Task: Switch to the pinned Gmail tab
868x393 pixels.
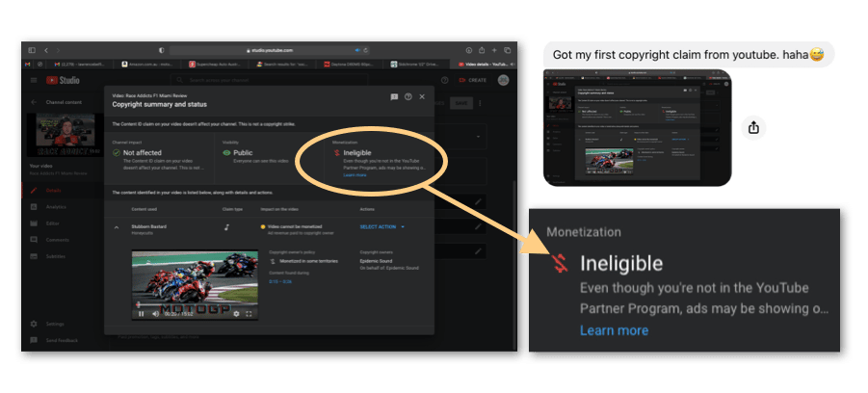Action: coord(28,65)
